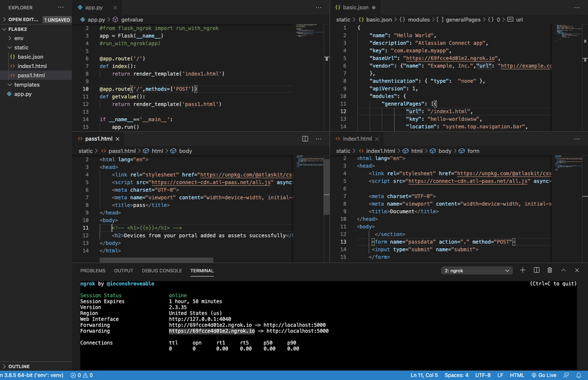Open More Actions menu in the app.py editor group
The height and width of the screenshot is (380, 588).
[318, 8]
